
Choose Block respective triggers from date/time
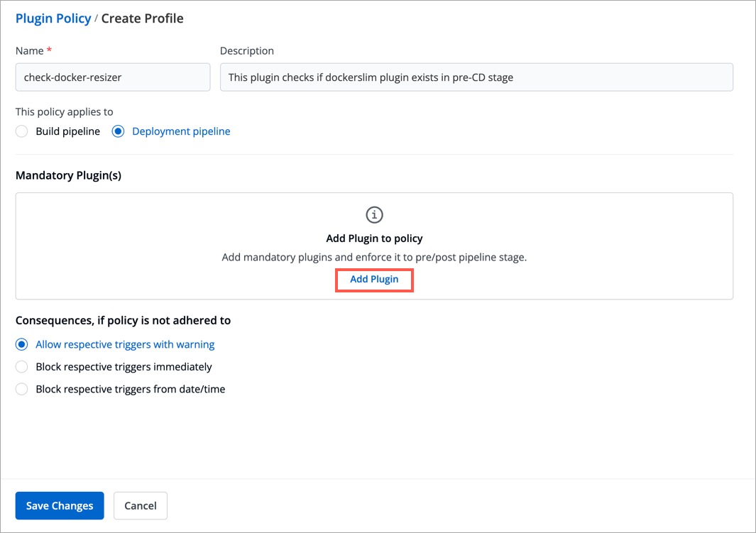pos(21,389)
